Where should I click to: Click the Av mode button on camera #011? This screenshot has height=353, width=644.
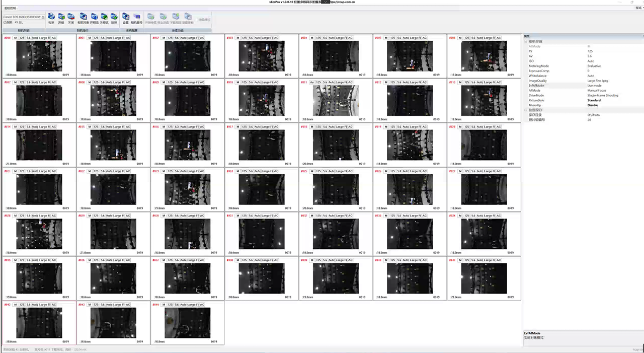[x=312, y=82]
